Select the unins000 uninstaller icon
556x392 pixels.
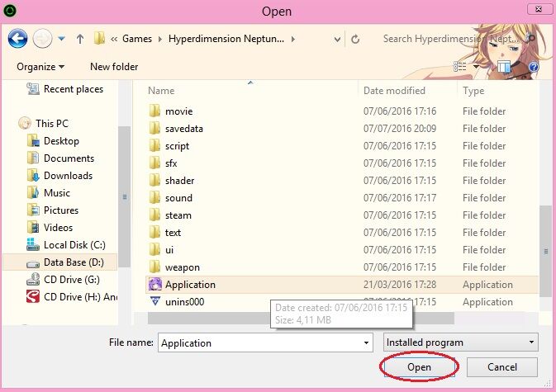(155, 302)
